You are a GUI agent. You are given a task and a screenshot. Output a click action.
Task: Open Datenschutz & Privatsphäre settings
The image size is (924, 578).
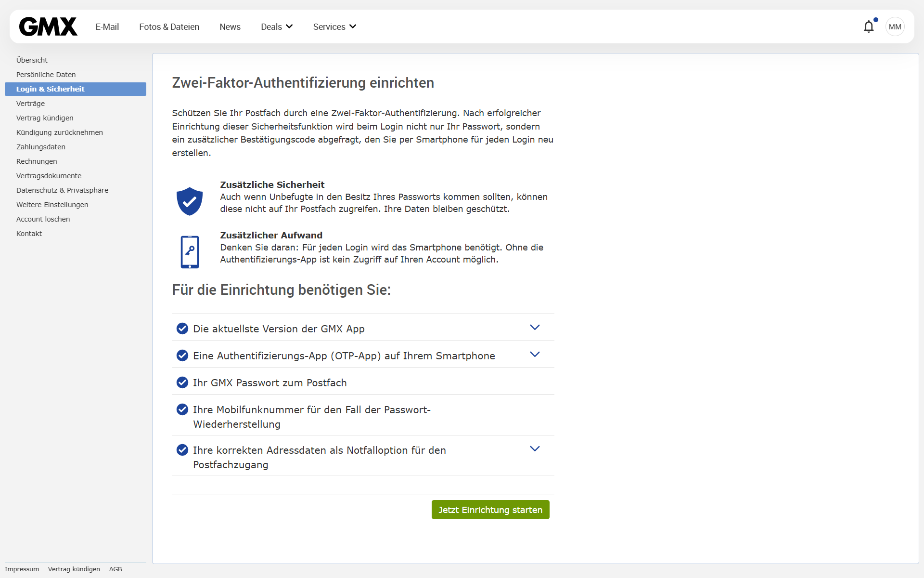[62, 190]
